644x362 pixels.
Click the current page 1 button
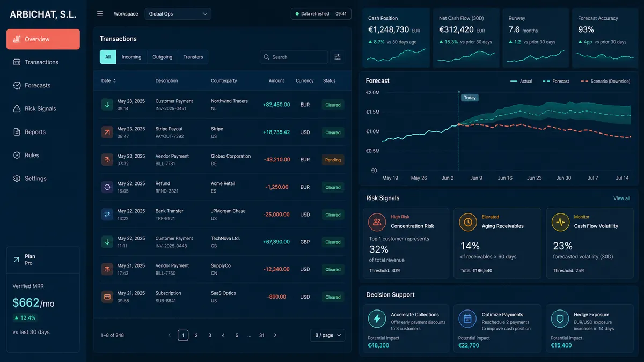(183, 335)
